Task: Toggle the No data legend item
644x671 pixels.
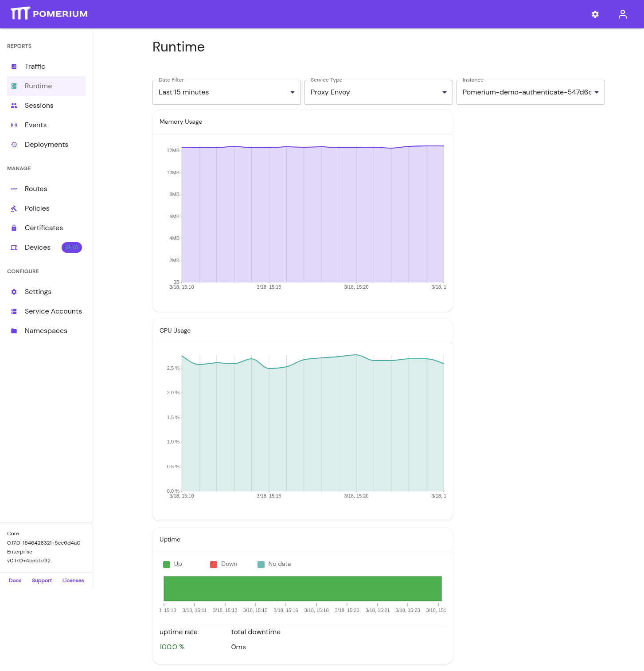Action: pyautogui.click(x=274, y=564)
